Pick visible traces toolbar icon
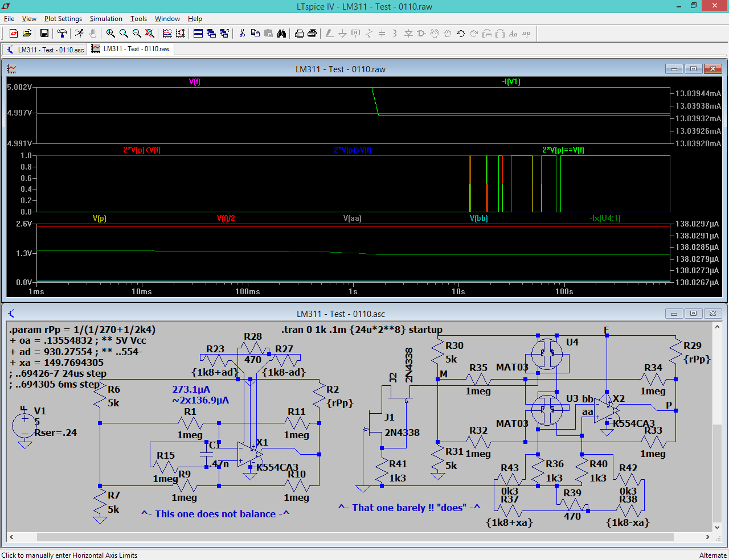729x560 pixels. (167, 34)
